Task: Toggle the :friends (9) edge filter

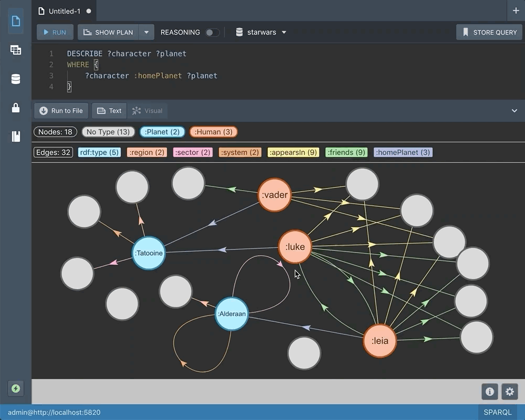Action: [x=346, y=152]
